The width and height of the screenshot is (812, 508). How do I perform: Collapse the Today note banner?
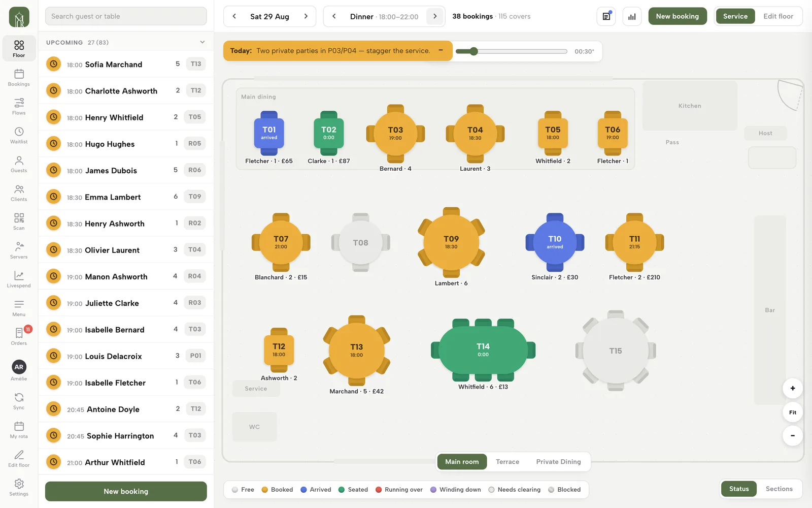[x=441, y=50]
